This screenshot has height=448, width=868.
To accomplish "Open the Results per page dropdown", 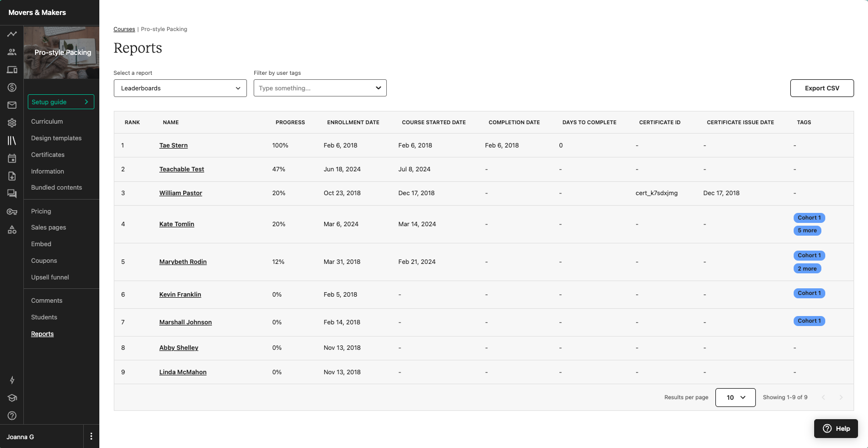I will [735, 398].
